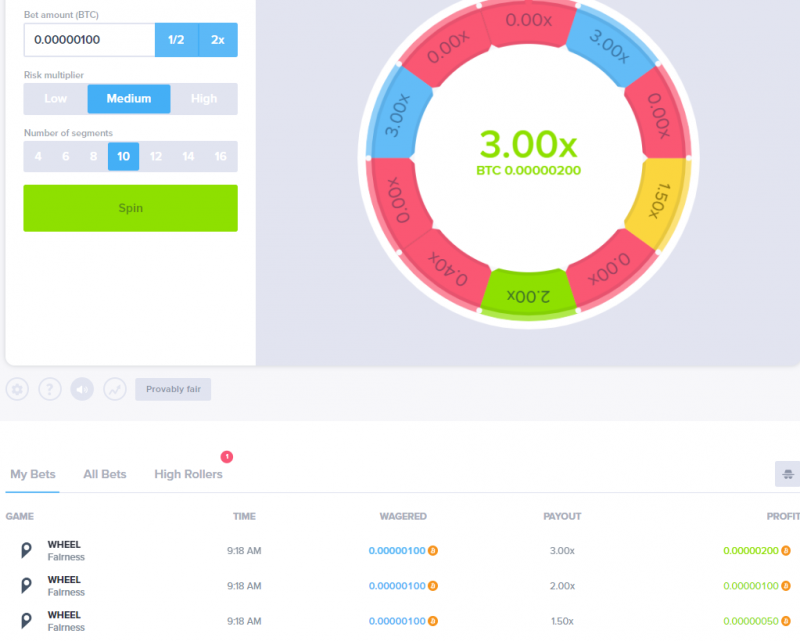Select High risk multiplier

click(204, 98)
